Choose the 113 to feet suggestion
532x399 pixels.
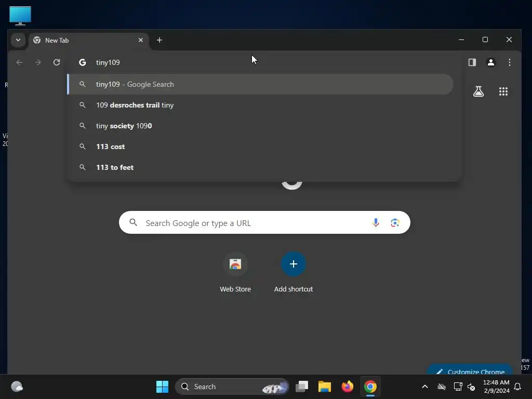[261, 167]
